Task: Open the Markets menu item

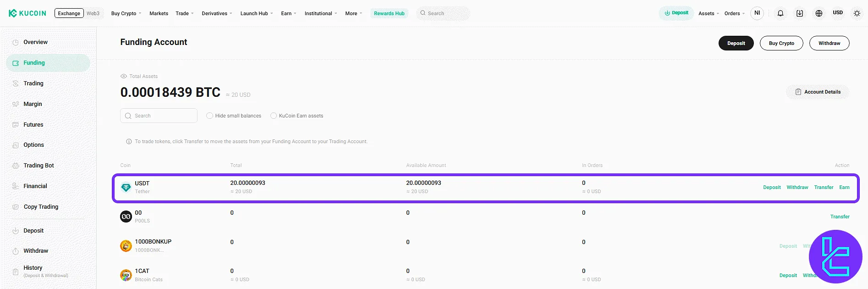Action: pos(159,13)
